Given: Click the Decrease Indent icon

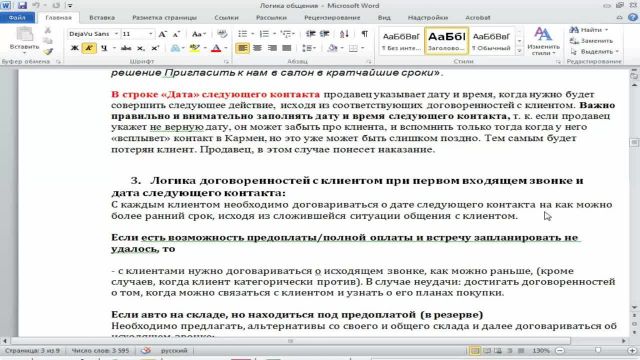Looking at the screenshot, I should pos(311,34).
